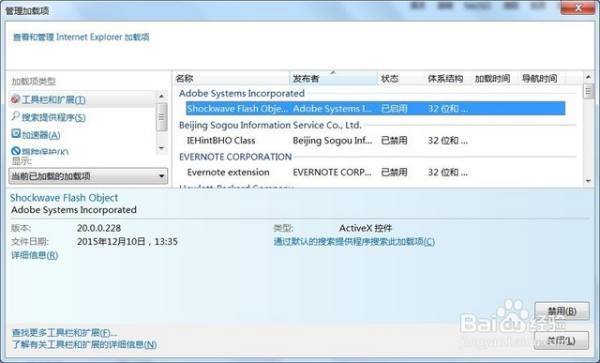Select Accelerators (加速器) add-on type
Screen dimensions: 600x363
pos(41,135)
